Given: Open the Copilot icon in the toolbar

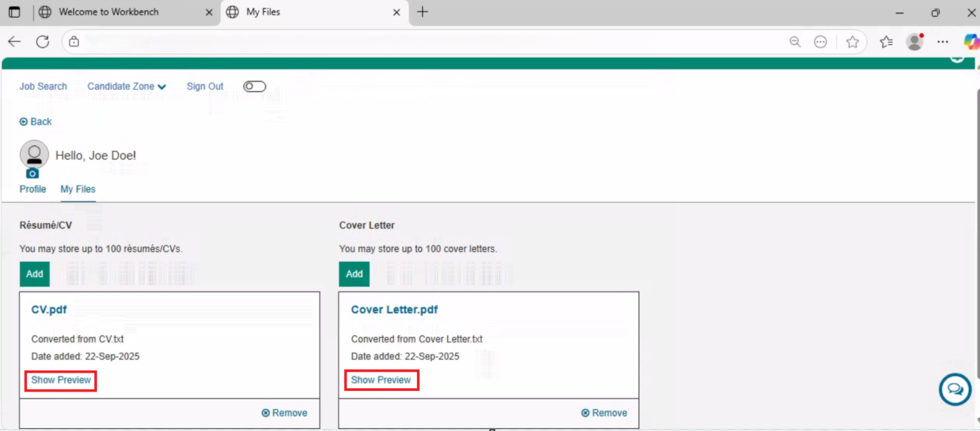Looking at the screenshot, I should click(x=970, y=42).
